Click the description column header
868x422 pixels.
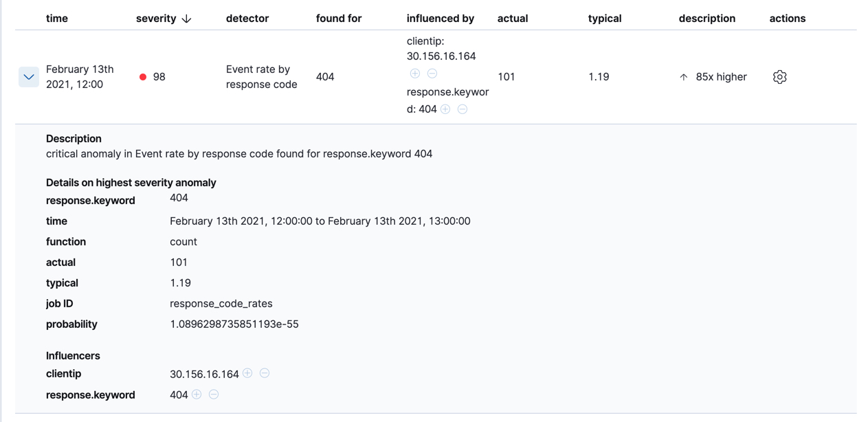(707, 19)
